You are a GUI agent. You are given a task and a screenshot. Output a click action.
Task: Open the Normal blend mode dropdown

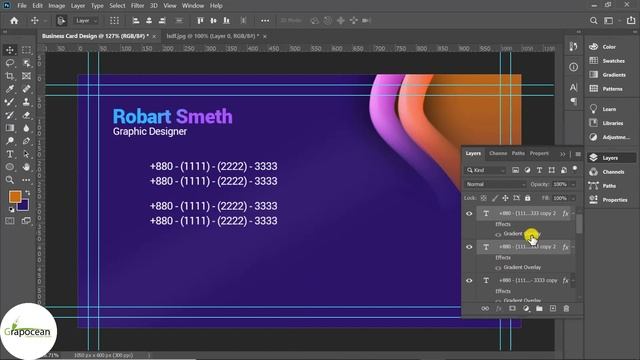point(496,184)
